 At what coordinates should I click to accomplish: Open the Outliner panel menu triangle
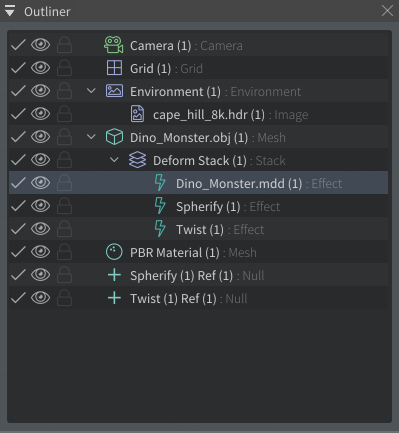(10, 11)
